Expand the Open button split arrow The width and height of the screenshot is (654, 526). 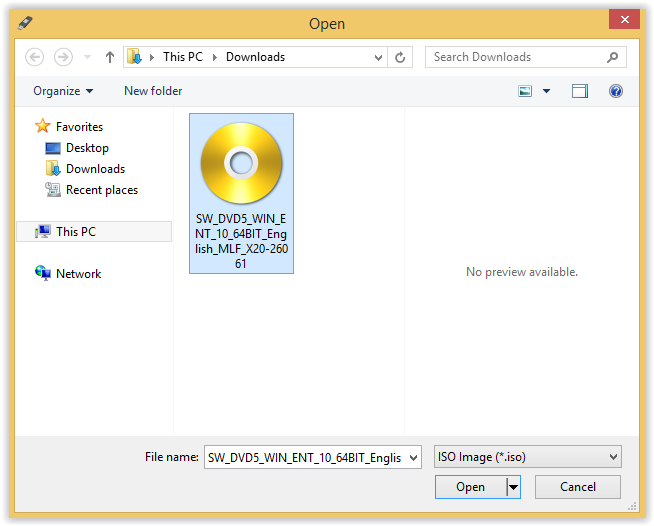(x=513, y=487)
